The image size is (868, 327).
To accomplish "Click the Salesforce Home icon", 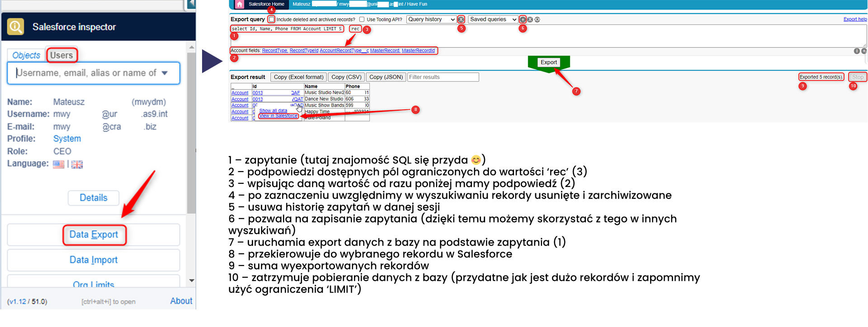I will tap(240, 4).
